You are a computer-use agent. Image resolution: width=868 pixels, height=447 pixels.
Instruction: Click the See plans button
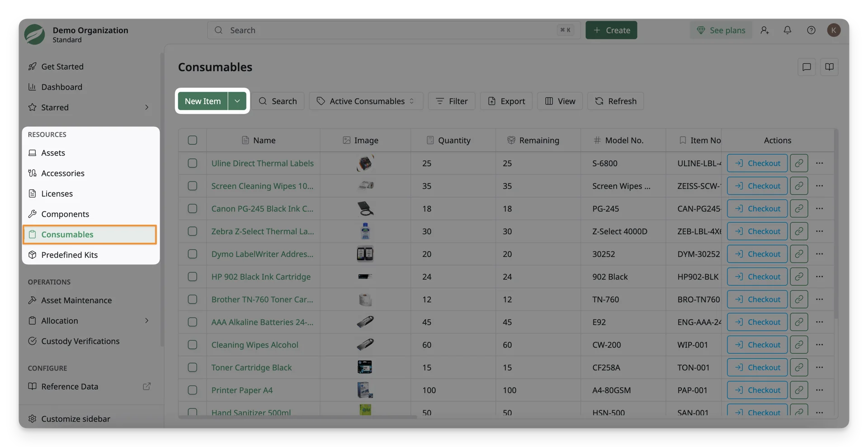(x=721, y=30)
